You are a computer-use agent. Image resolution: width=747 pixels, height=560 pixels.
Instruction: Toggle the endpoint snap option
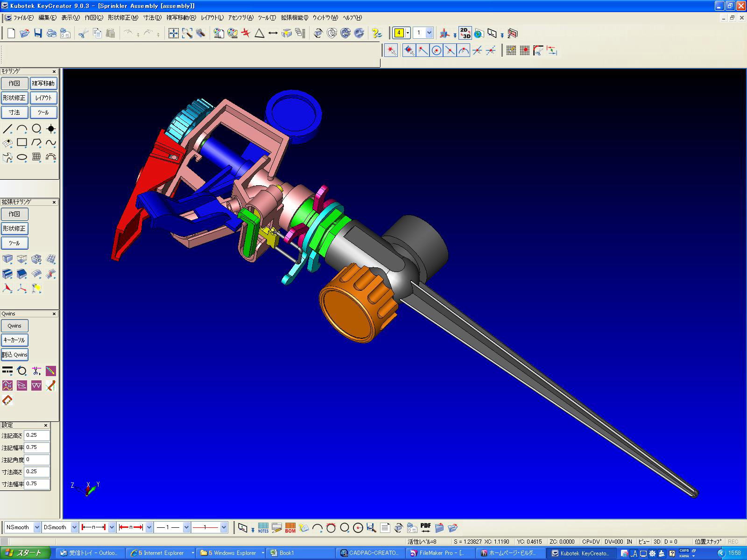pos(423,50)
